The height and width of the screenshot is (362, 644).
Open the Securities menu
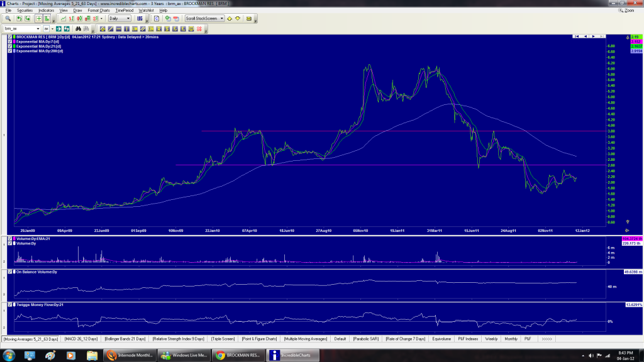(25, 10)
